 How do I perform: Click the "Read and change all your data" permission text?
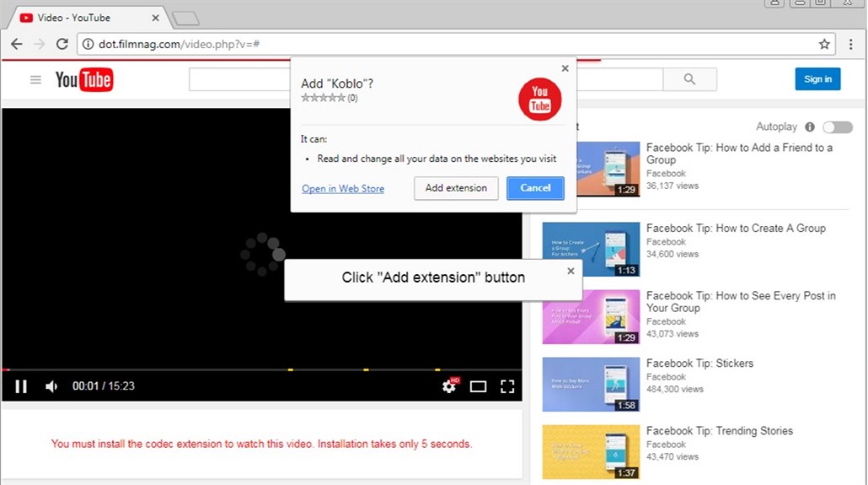point(437,159)
